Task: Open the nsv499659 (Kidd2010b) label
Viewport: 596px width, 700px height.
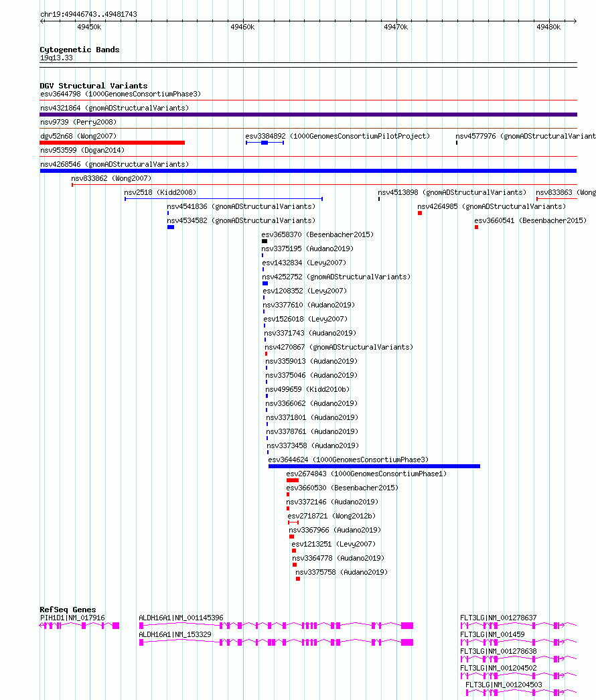Action: (307, 389)
